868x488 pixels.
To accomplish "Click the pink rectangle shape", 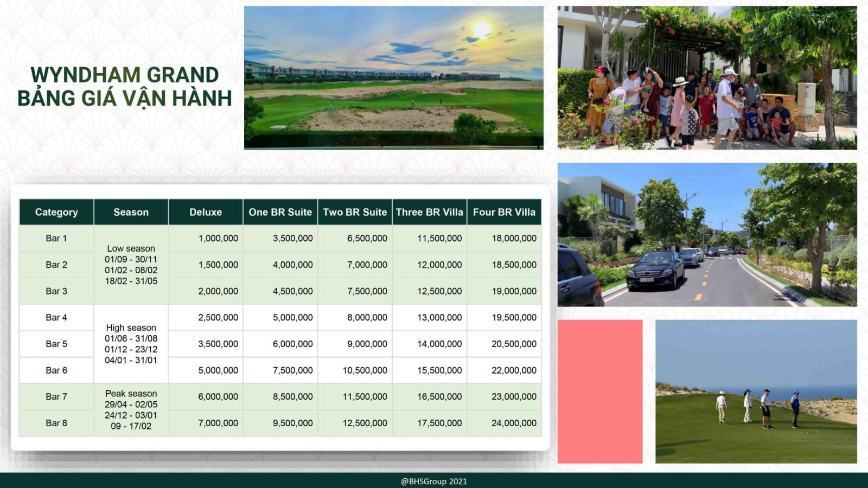I will pyautogui.click(x=599, y=391).
